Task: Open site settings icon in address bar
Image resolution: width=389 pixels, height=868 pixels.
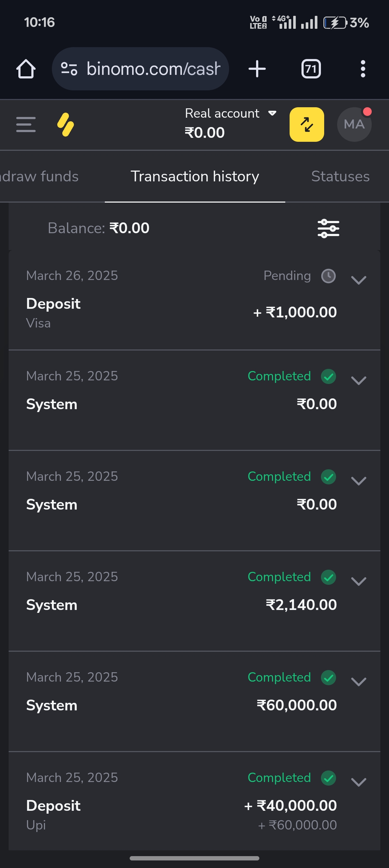Action: click(69, 69)
